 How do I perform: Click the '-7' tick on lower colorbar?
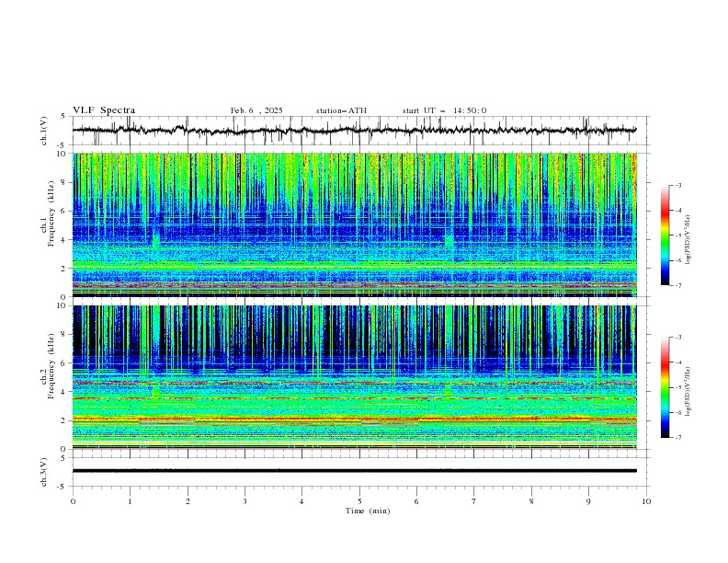[x=677, y=438]
